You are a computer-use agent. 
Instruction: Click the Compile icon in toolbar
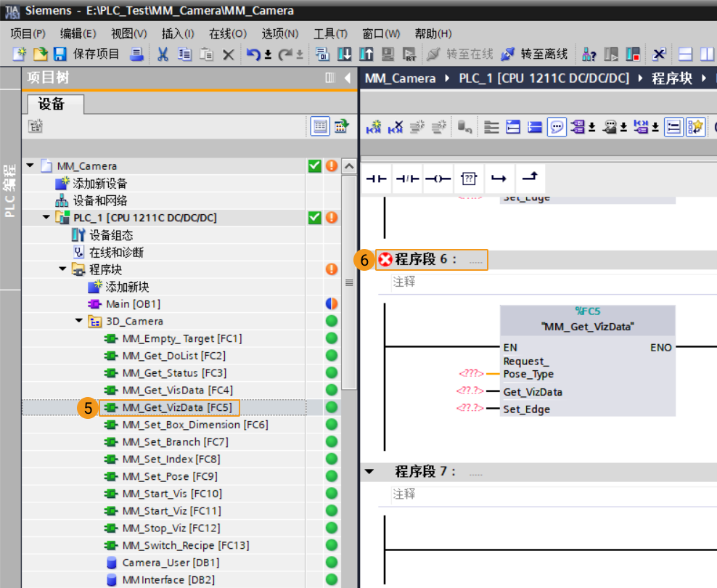pos(322,54)
